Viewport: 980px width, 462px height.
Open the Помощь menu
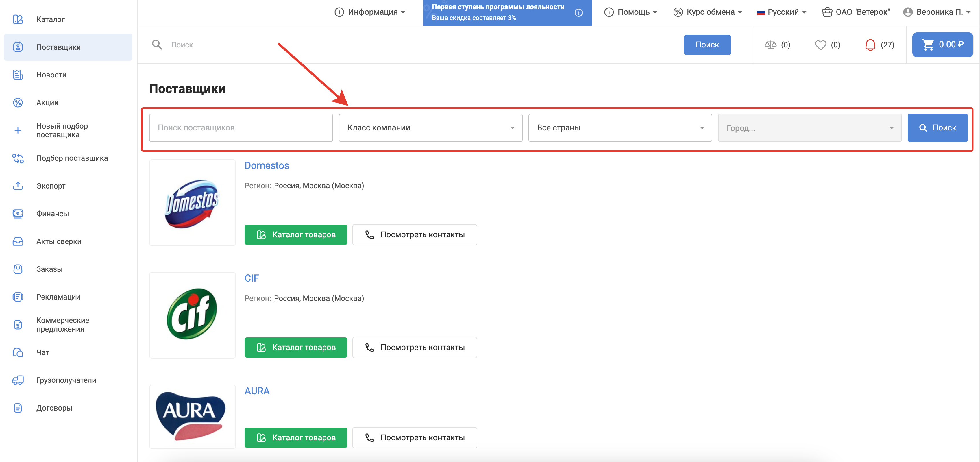(x=630, y=12)
